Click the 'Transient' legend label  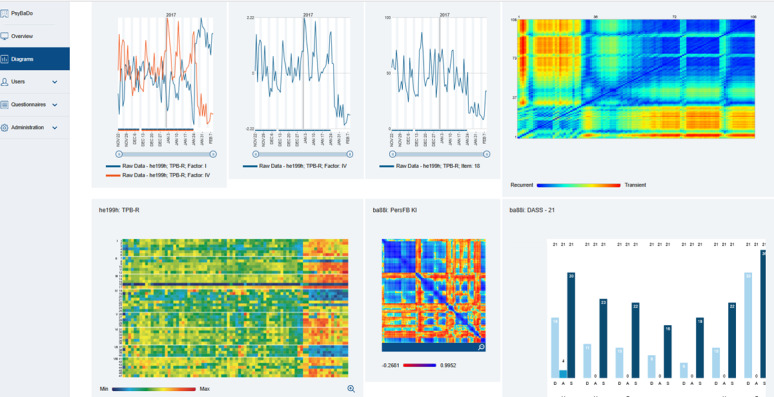coord(635,185)
